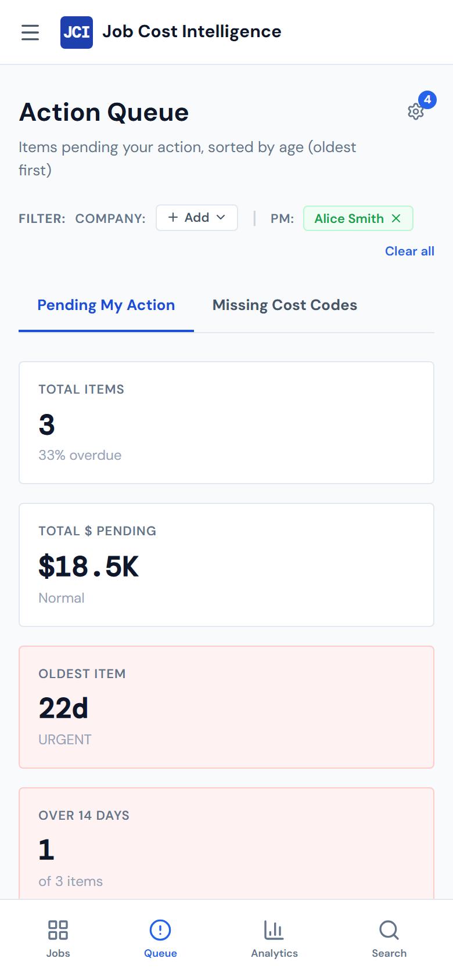The height and width of the screenshot is (980, 453).
Task: Switch to the Missing Cost Codes tab
Action: click(284, 304)
